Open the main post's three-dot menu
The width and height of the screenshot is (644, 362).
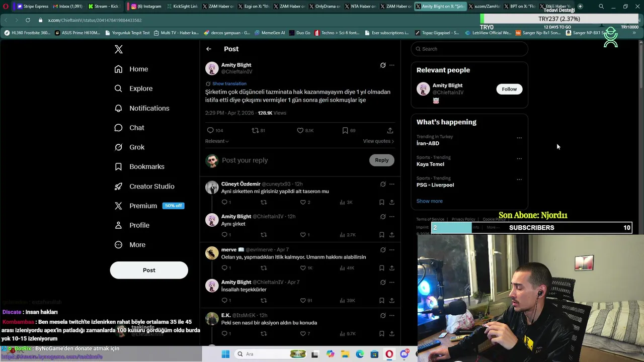[392, 65]
